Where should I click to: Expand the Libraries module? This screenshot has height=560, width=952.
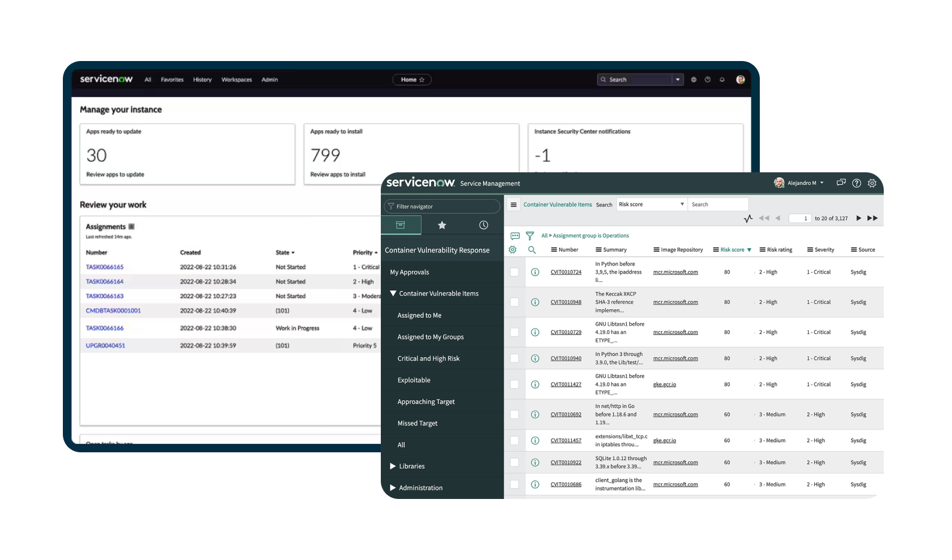tap(393, 466)
